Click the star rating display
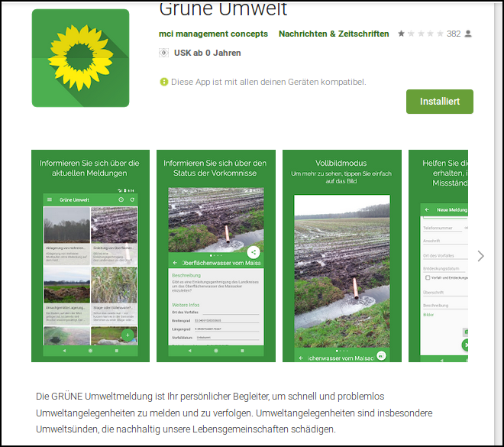The height and width of the screenshot is (447, 504). pos(419,34)
